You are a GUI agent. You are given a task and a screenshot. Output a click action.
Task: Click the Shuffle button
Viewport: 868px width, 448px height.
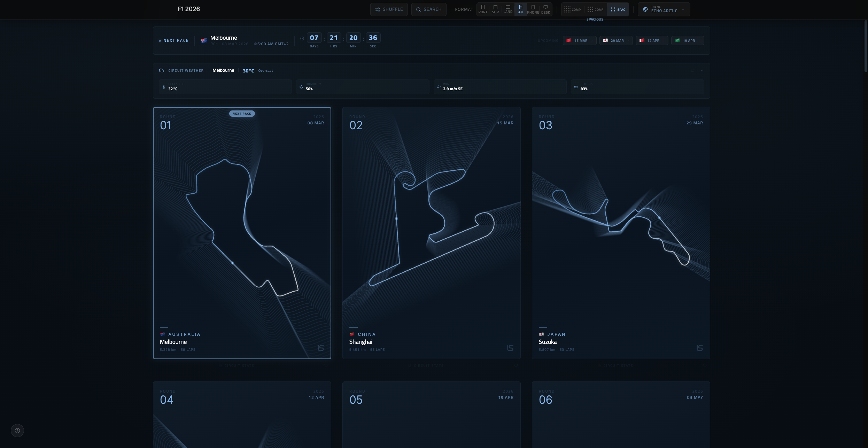pos(389,9)
